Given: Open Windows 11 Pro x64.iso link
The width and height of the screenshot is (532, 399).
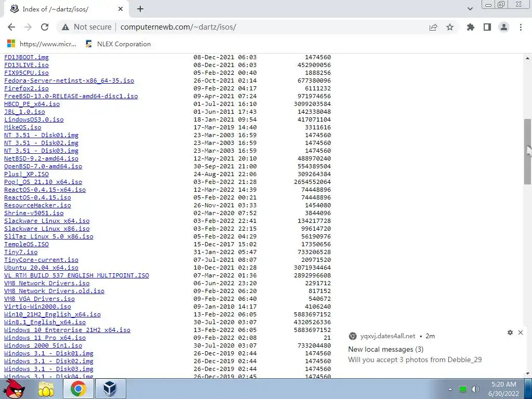Looking at the screenshot, I should pos(45,338).
